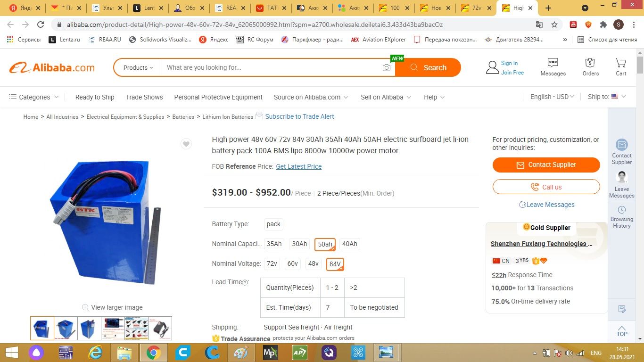Bookmark this page with the star icon
The image size is (644, 362).
(554, 25)
